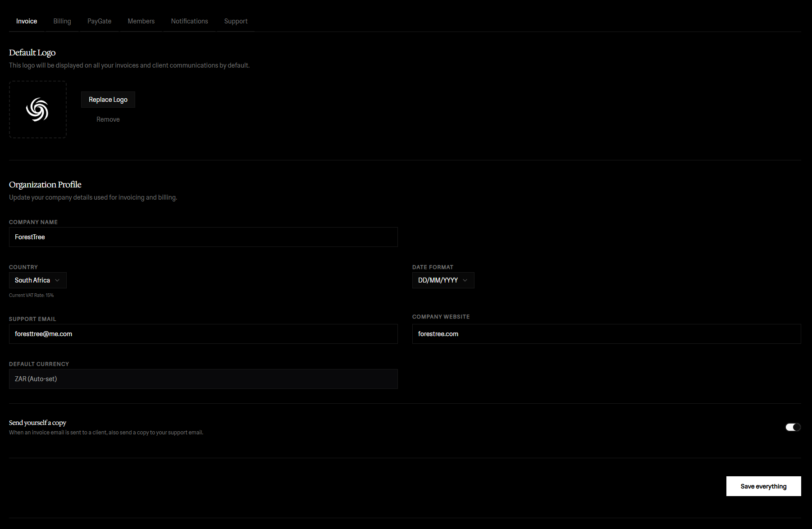Click the Current VAT Rate note
Viewport: 812px width, 529px height.
(32, 296)
